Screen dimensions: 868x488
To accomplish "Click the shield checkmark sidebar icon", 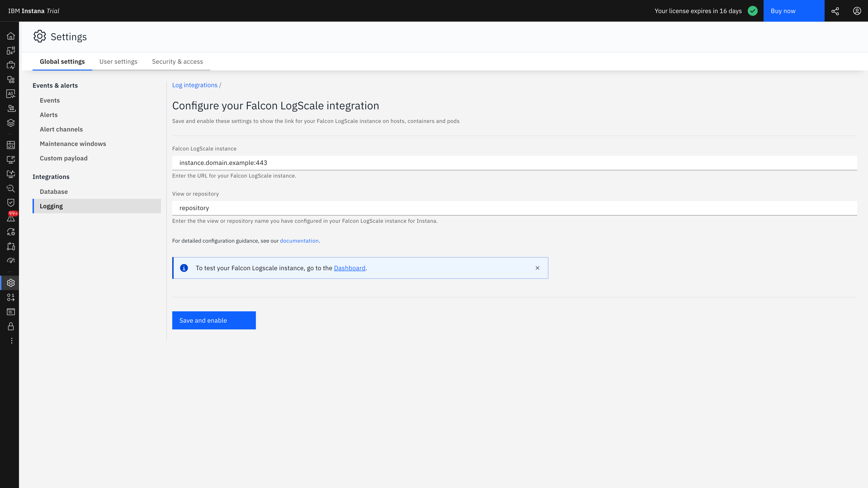I will (11, 203).
